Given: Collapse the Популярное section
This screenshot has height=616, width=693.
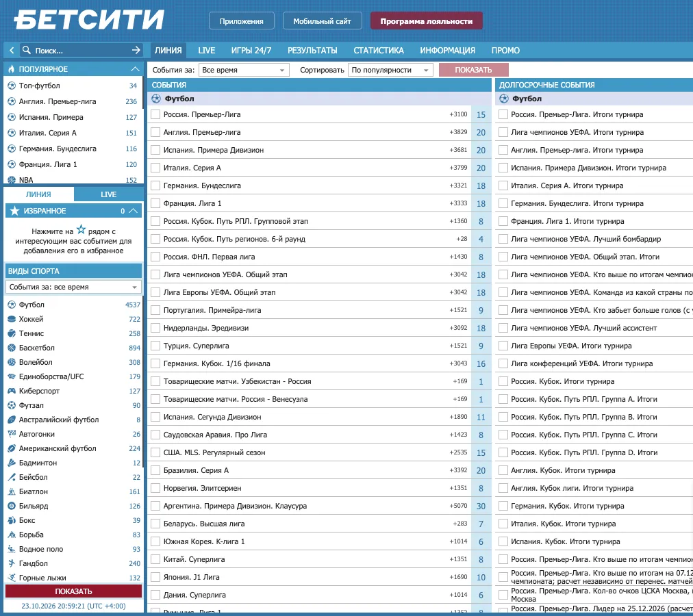Looking at the screenshot, I should [135, 69].
